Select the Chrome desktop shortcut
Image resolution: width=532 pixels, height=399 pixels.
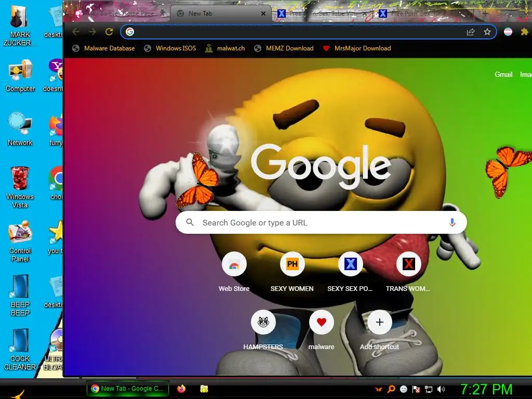pyautogui.click(x=56, y=183)
